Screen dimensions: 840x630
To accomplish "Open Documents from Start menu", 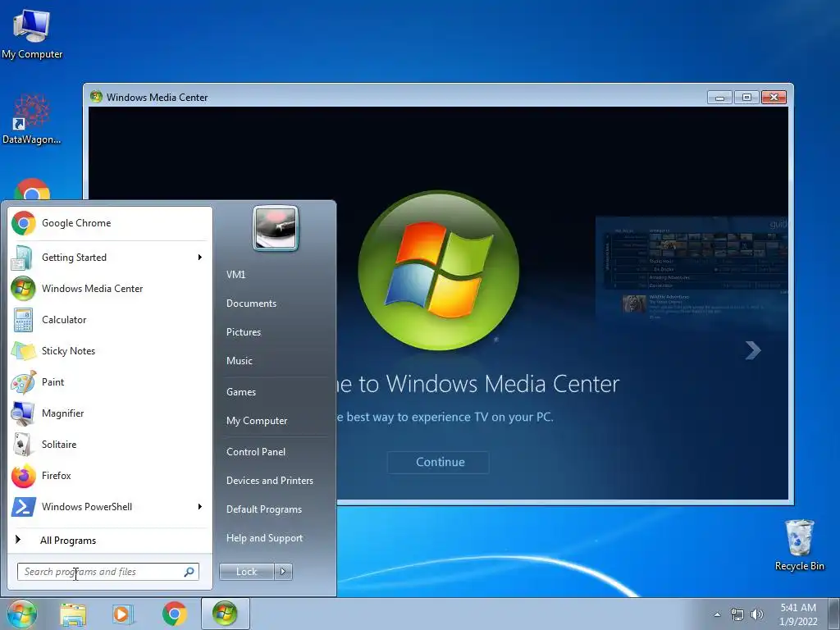I will pyautogui.click(x=251, y=304).
